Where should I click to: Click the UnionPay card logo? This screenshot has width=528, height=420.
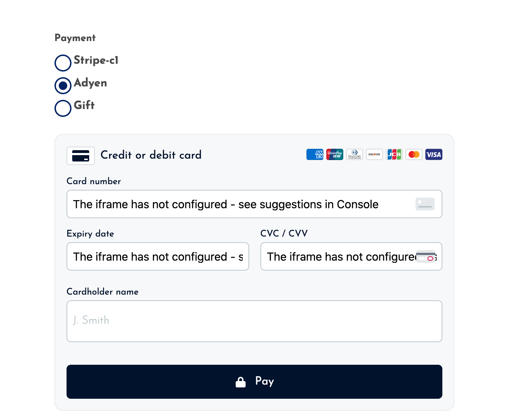(335, 154)
